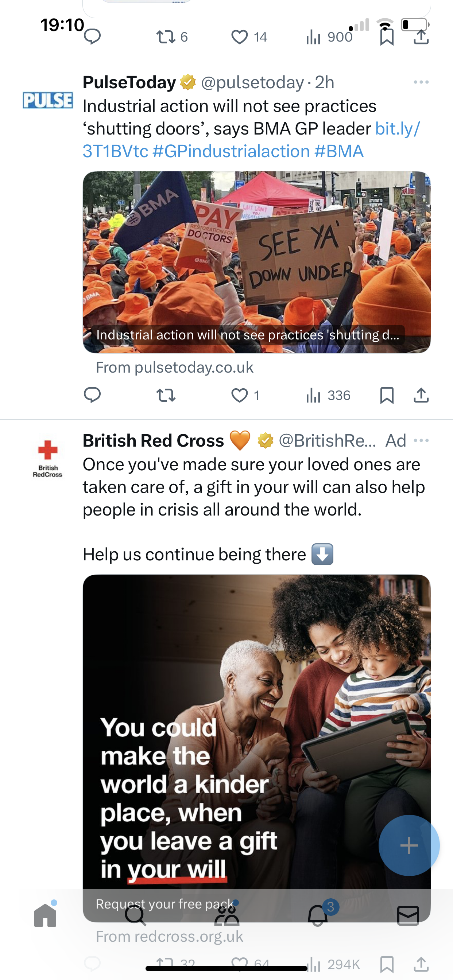Share the PulseToday tweet
This screenshot has height=980, width=453.
pyautogui.click(x=421, y=395)
